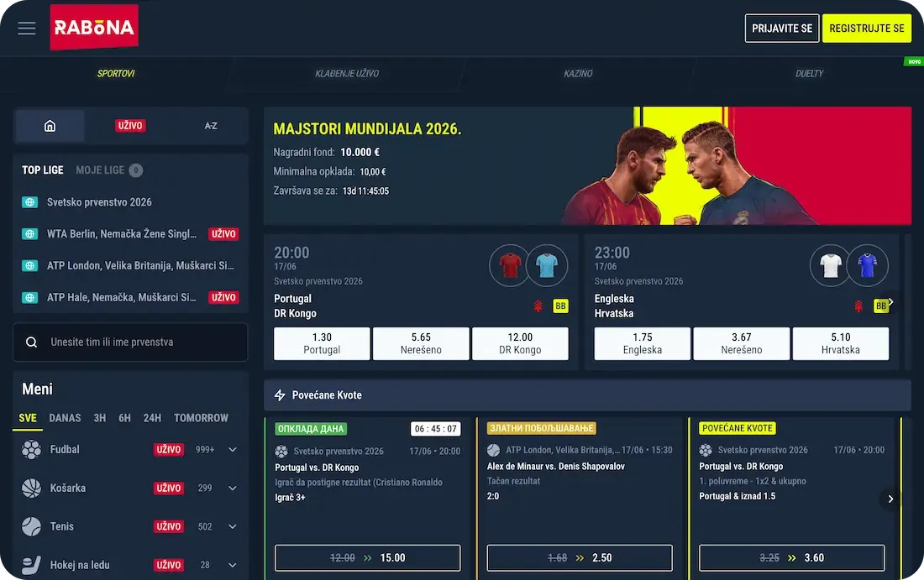The width and height of the screenshot is (924, 580).
Task: Show next featured matches arrow
Action: tap(891, 301)
